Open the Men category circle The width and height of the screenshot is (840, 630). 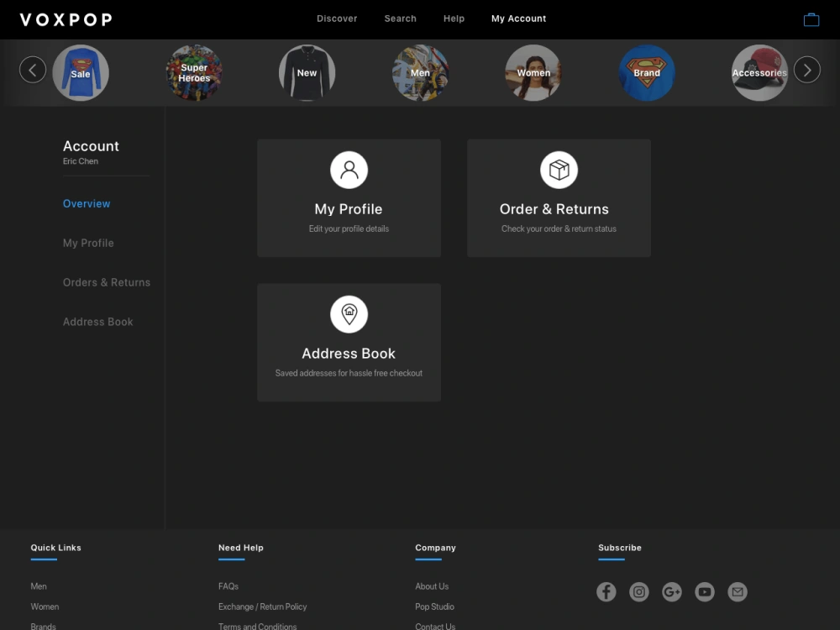click(420, 73)
